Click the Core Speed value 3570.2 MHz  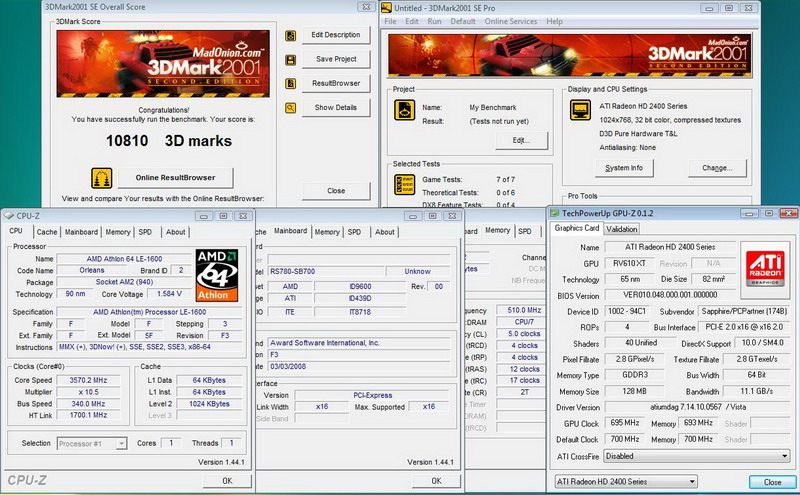point(89,380)
